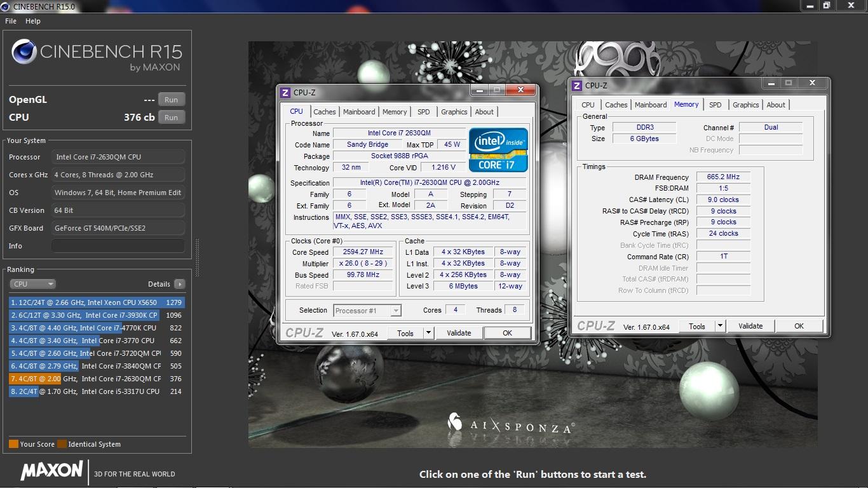Switch to CPU tab in right CPU-Z
868x488 pixels.
[588, 105]
